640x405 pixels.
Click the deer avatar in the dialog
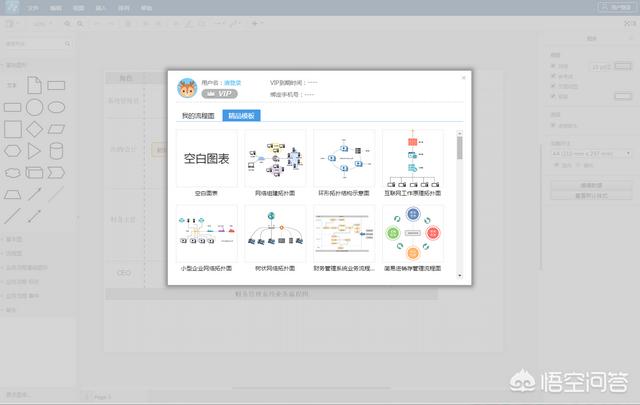pyautogui.click(x=187, y=88)
